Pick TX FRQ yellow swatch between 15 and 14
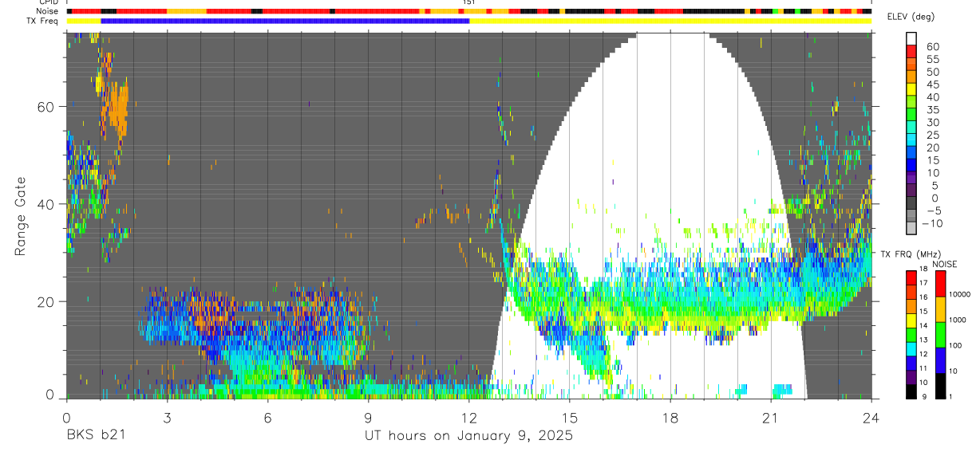Viewport: 980px width, 452px height. [x=911, y=320]
